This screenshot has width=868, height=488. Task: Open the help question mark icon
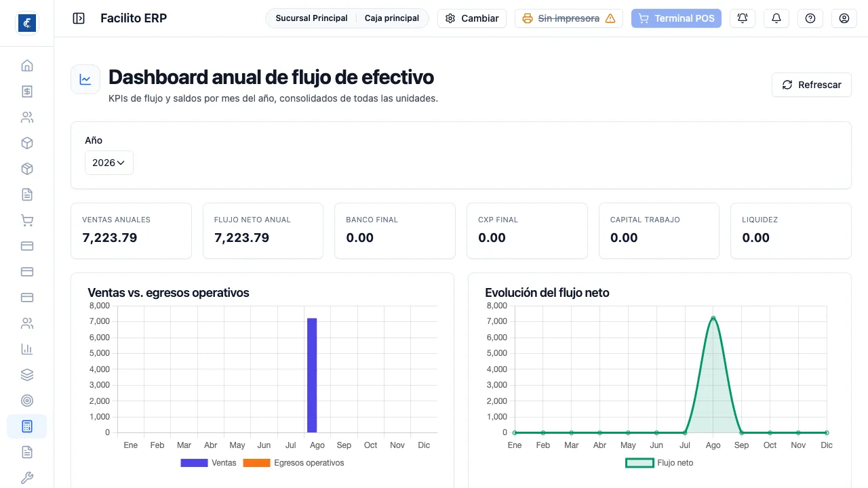tap(810, 18)
